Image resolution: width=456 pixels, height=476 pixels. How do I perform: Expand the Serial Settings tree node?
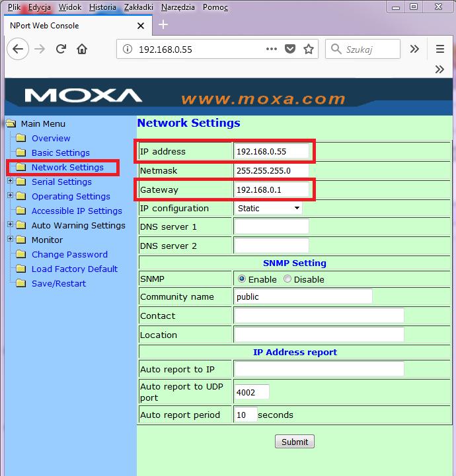click(11, 181)
